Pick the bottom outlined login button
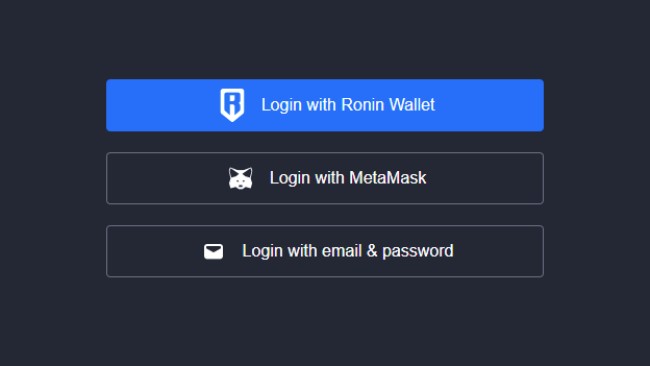The height and width of the screenshot is (366, 650). pos(325,251)
